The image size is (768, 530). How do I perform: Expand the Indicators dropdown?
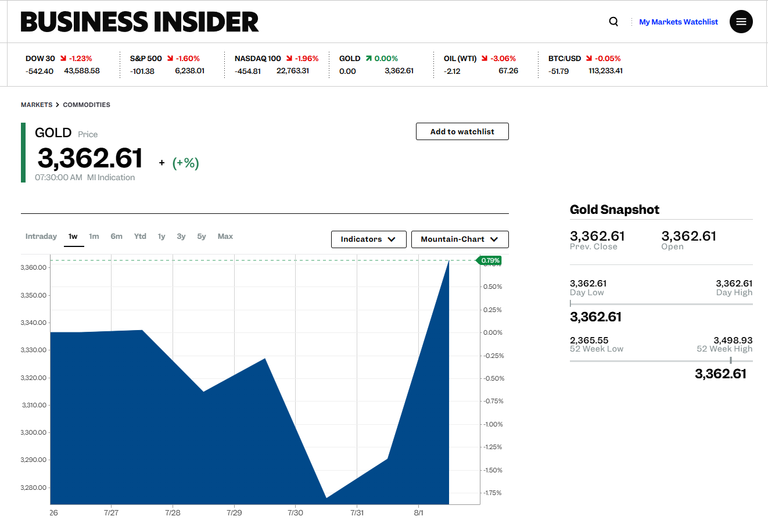pyautogui.click(x=368, y=239)
